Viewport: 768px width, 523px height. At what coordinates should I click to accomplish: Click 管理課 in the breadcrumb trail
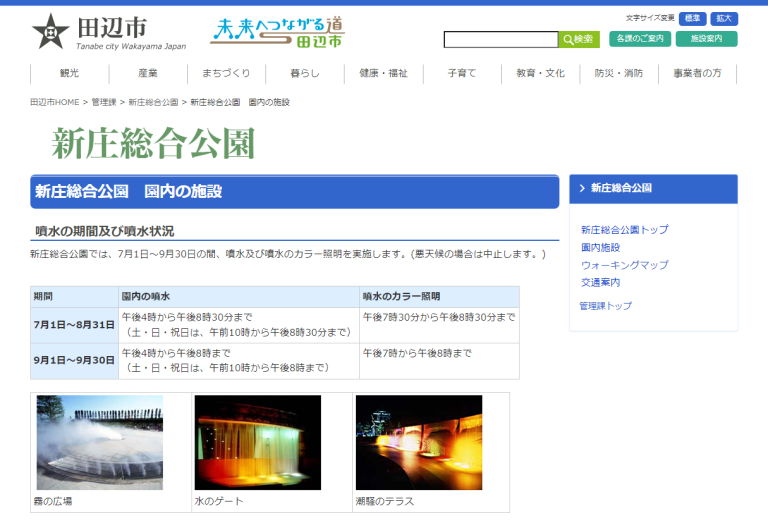104,102
